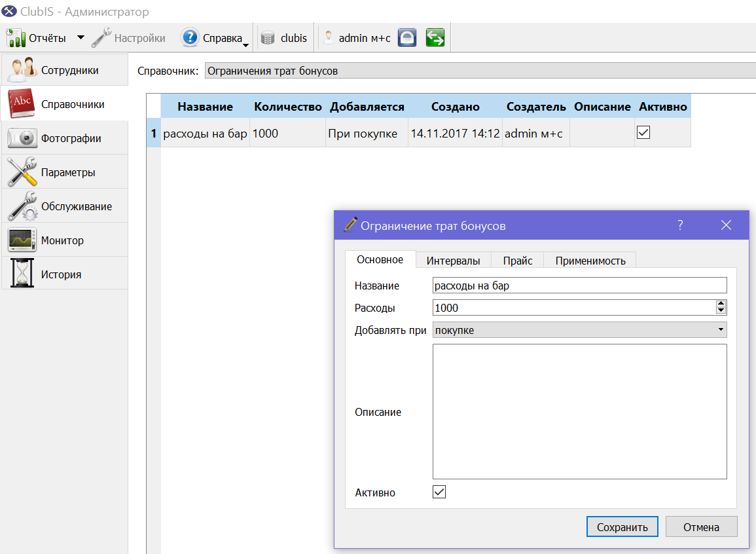Toggle the Активно checkbox in dialog

439,492
